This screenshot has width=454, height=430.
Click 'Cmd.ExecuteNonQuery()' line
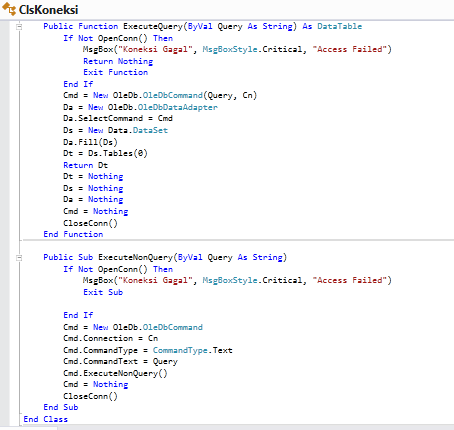(x=115, y=373)
